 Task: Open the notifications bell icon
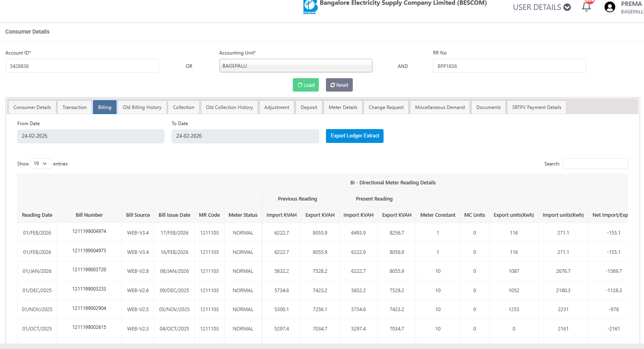tap(586, 7)
